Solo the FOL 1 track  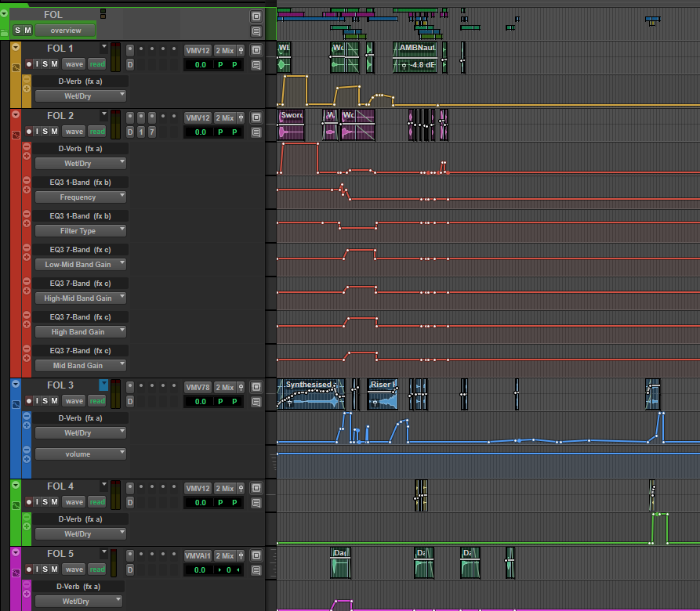tap(45, 64)
